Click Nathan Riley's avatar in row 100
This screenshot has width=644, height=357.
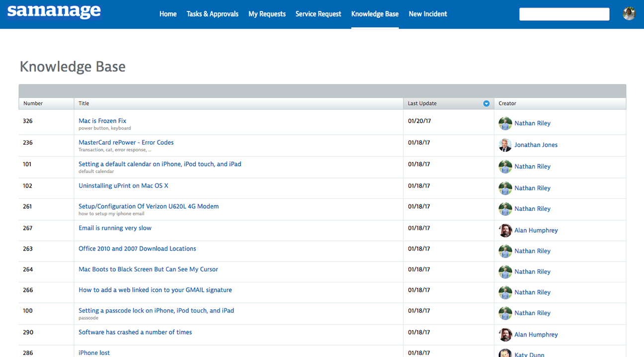point(505,313)
